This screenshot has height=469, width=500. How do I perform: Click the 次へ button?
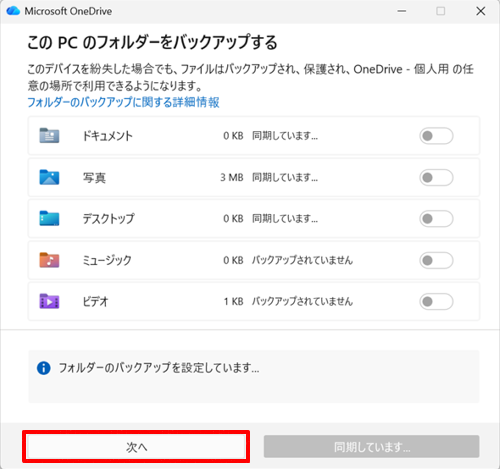click(136, 447)
